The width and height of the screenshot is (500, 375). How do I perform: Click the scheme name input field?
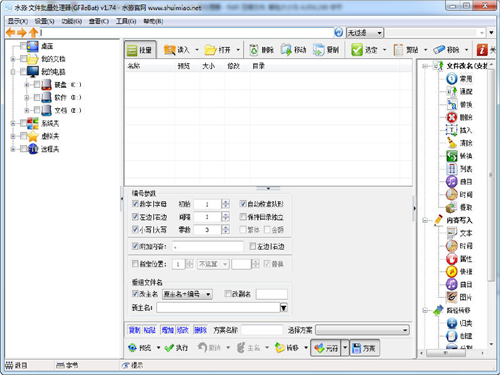(262, 330)
